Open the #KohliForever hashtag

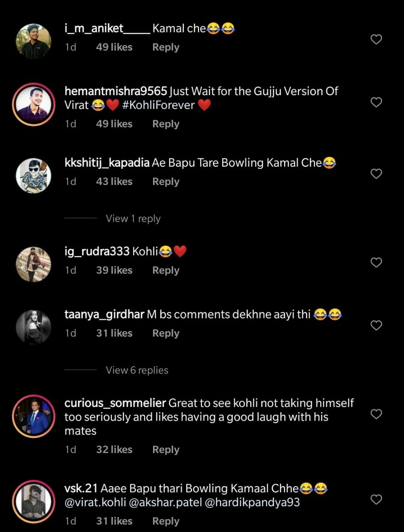pos(158,105)
